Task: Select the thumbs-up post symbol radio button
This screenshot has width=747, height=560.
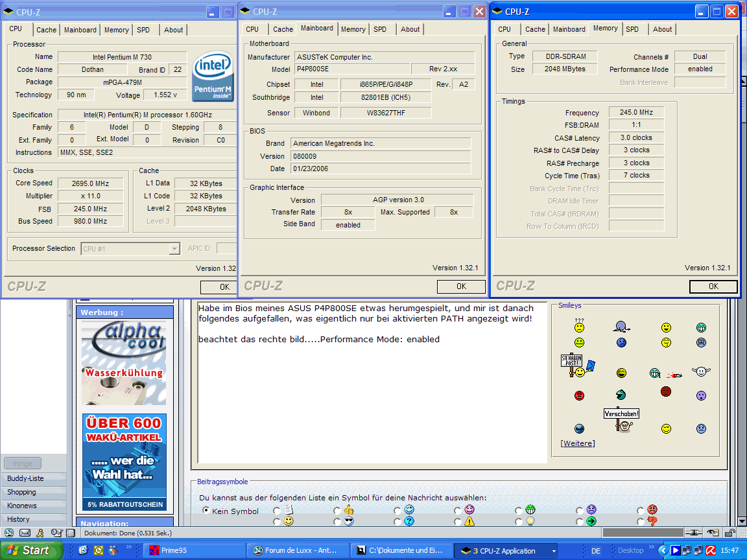Action: pos(337,511)
